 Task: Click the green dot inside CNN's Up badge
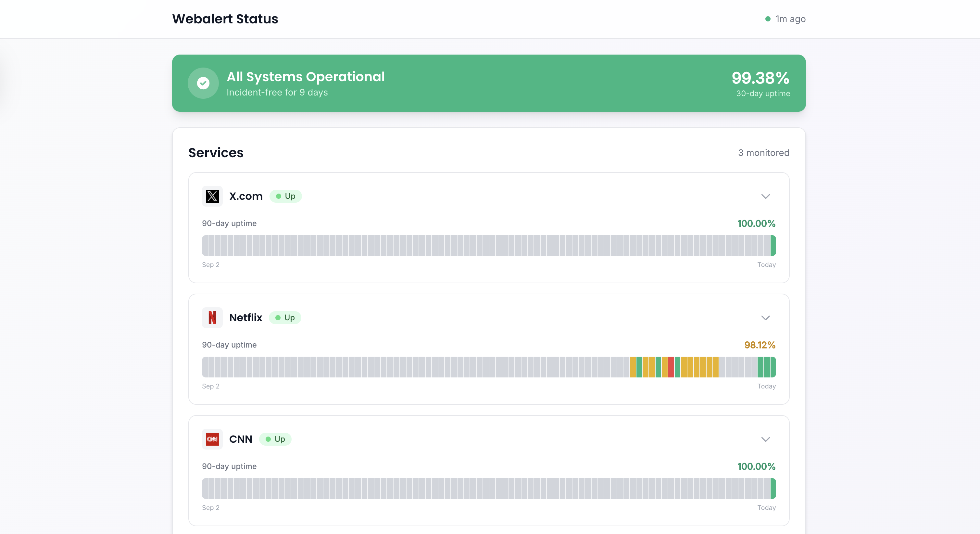(269, 439)
